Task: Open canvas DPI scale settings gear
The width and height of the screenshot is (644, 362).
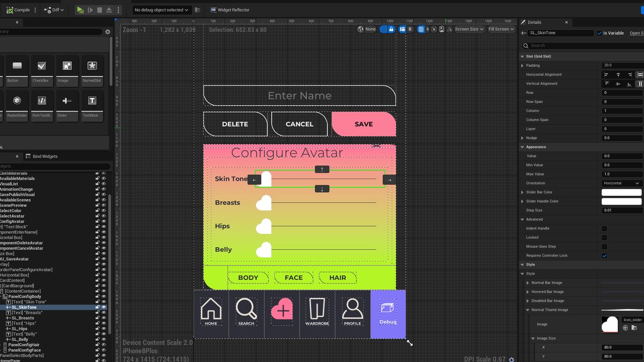Action: (511, 359)
